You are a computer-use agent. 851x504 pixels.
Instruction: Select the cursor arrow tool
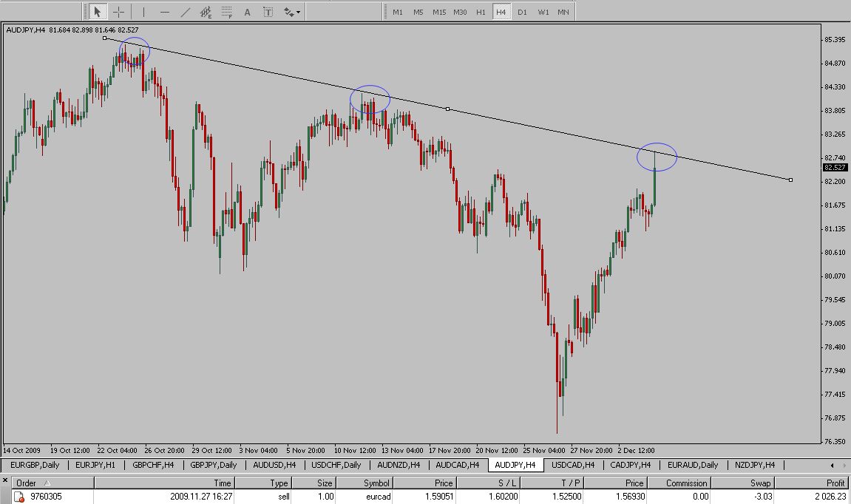tap(98, 12)
